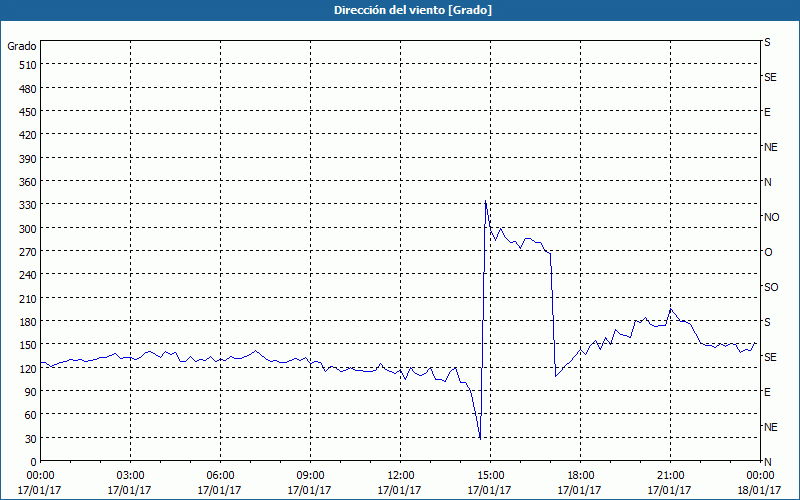800x500 pixels.
Task: Select the 'E' compass label at the 450 level
Action: coord(767,112)
